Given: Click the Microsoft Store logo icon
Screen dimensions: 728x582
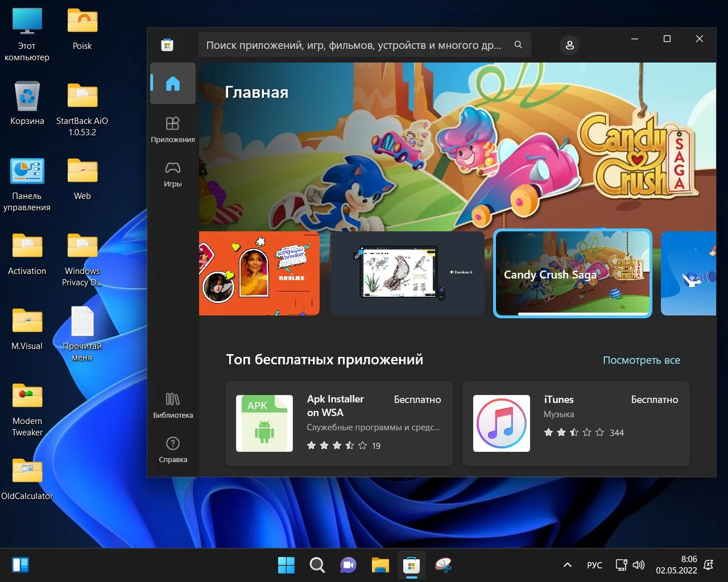Looking at the screenshot, I should pyautogui.click(x=167, y=45).
